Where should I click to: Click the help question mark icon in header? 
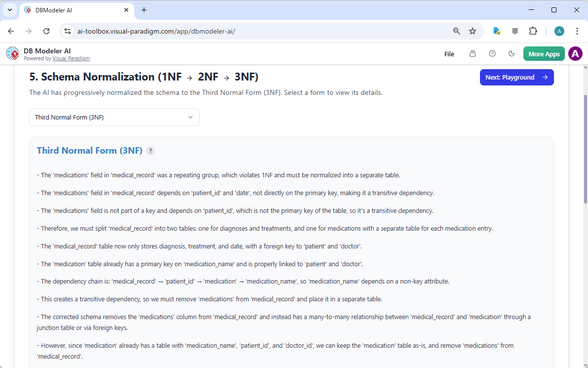[x=492, y=54]
